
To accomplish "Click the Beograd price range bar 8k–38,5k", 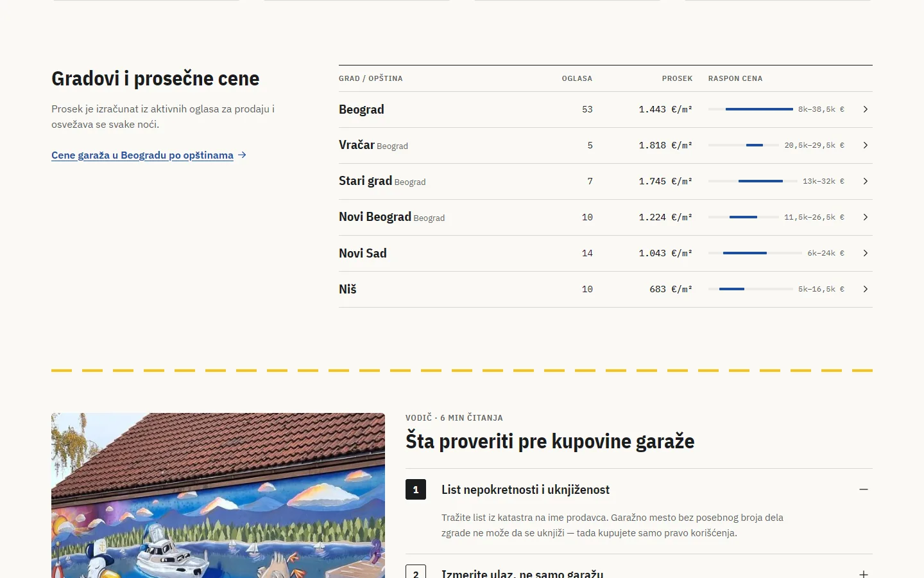I will coord(751,109).
